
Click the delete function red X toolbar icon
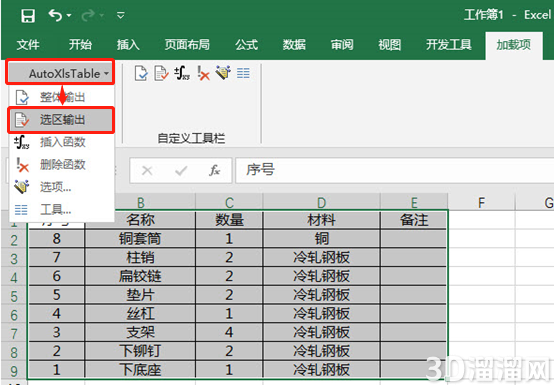tap(203, 73)
